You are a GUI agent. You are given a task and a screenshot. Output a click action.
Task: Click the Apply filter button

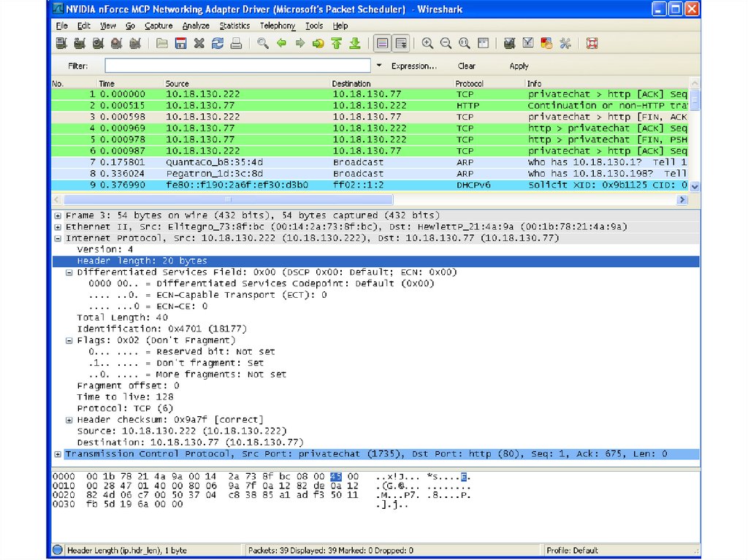click(519, 66)
